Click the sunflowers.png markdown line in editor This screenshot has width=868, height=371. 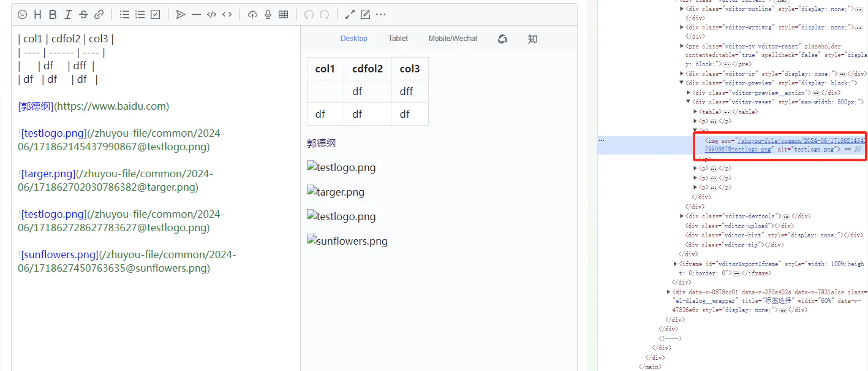(127, 261)
